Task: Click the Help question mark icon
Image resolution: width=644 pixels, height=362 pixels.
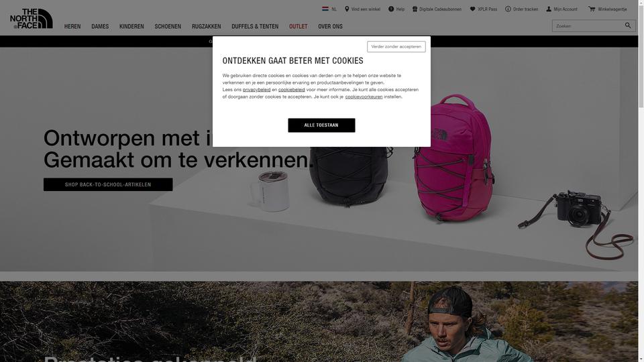Action: [x=391, y=9]
